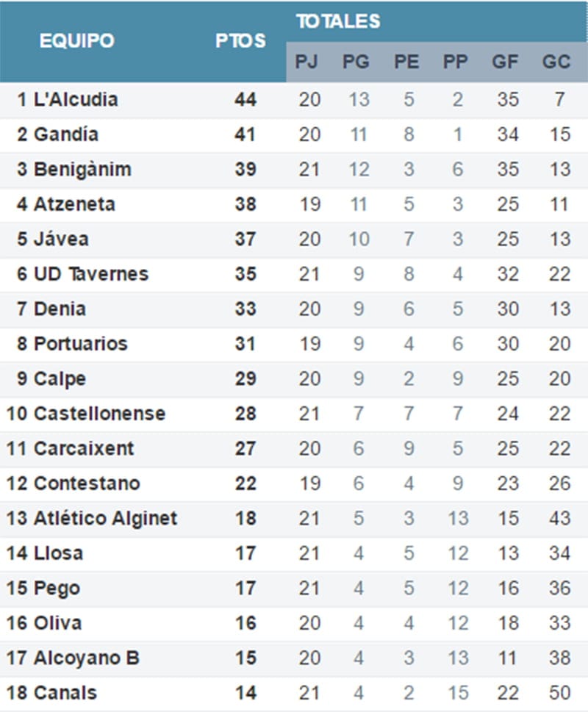This screenshot has height=712, width=588.
Task: Click the PG column header
Action: point(356,62)
